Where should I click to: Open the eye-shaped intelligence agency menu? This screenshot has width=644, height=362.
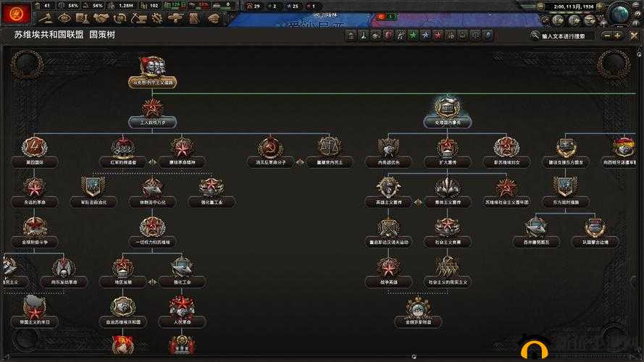point(64,17)
